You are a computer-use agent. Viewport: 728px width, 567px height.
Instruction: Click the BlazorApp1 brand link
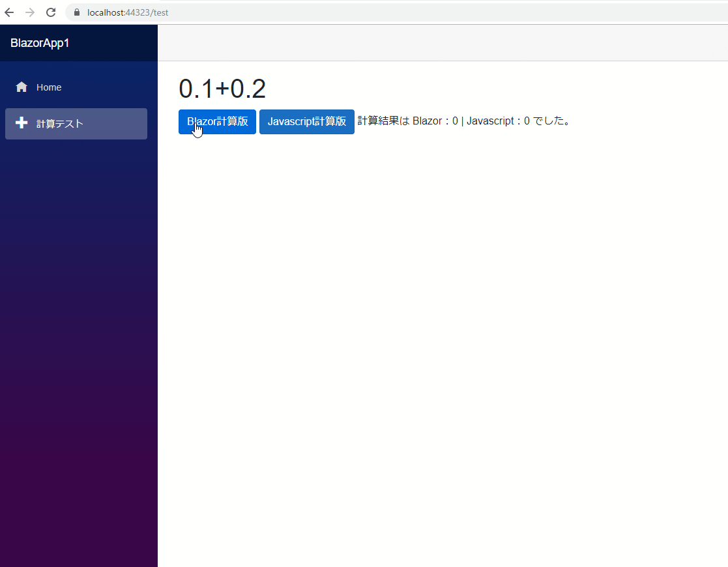(x=40, y=43)
